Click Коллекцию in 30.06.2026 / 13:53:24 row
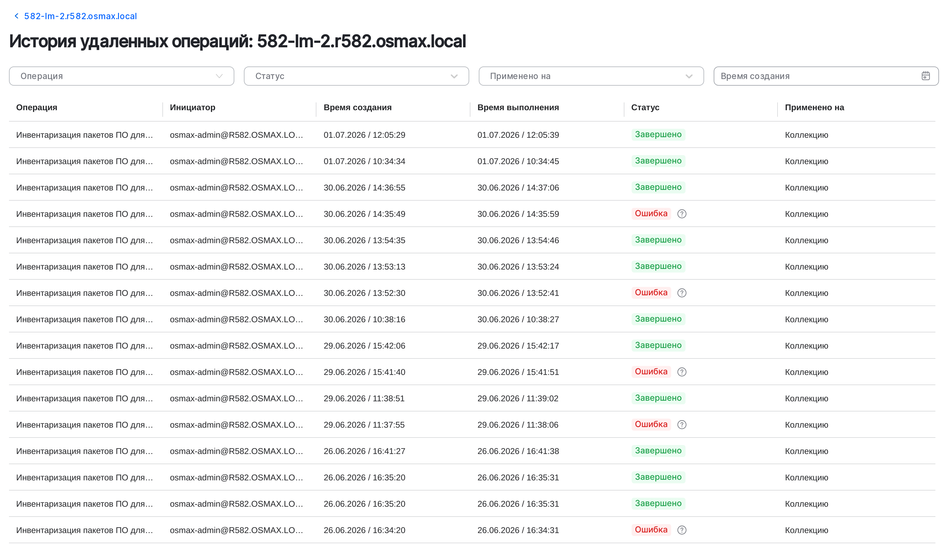The width and height of the screenshot is (948, 560). coord(806,267)
